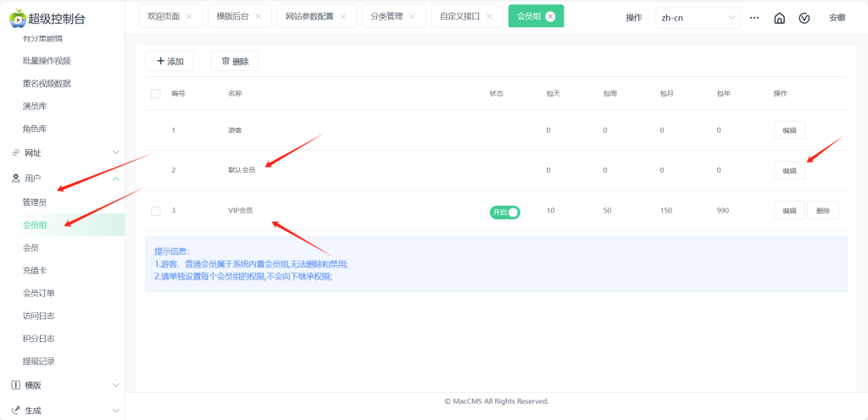Viewport: 868px width, 420px height.
Task: Click the 安徽 user name
Action: (x=837, y=18)
